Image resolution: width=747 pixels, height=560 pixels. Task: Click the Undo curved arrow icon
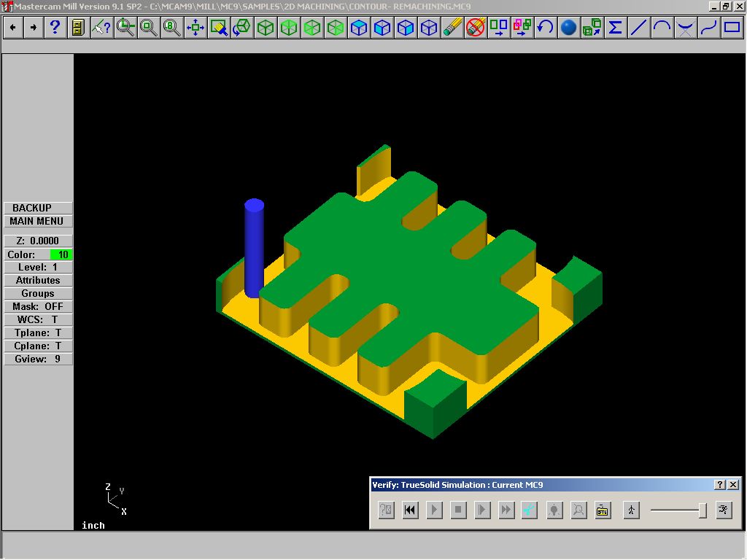click(546, 28)
